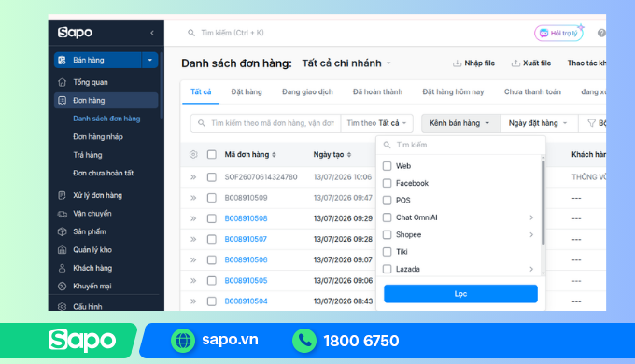Image resolution: width=635 pixels, height=364 pixels.
Task: Open order link B008910506
Action: tap(246, 259)
